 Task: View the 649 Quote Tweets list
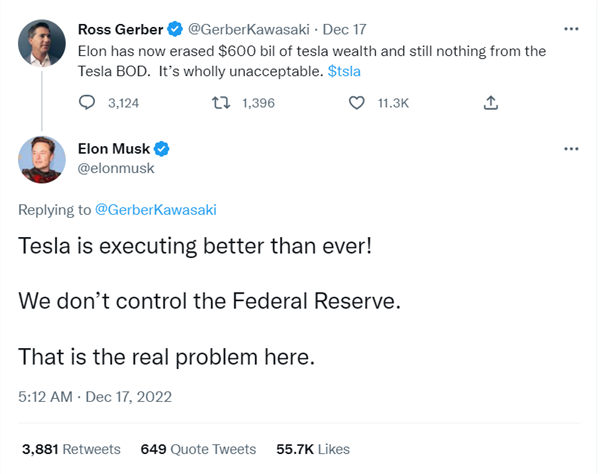(x=198, y=449)
